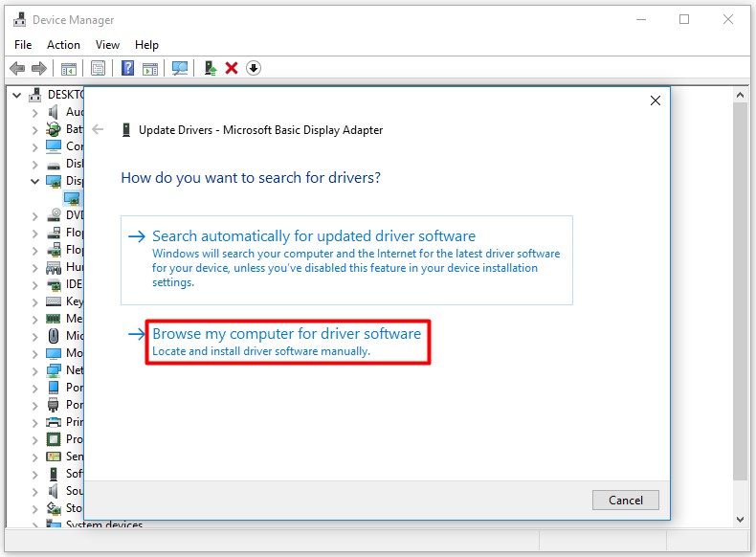Expand the DVD drives chevron

pyautogui.click(x=34, y=216)
